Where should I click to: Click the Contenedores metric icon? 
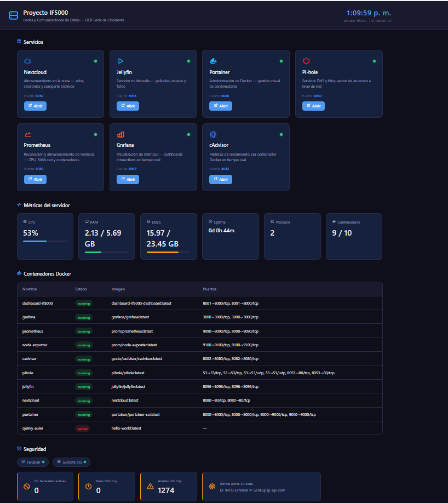[x=334, y=222]
